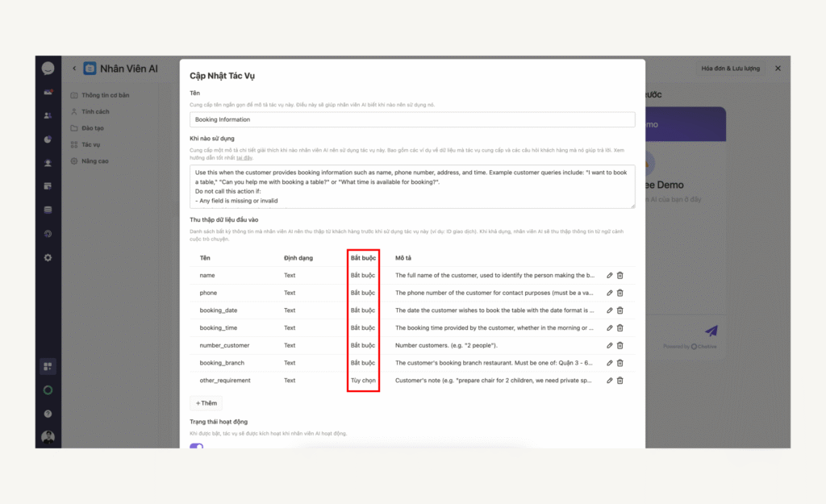Switch to Tính cách section
Screen dimensions: 826x504
click(94, 111)
